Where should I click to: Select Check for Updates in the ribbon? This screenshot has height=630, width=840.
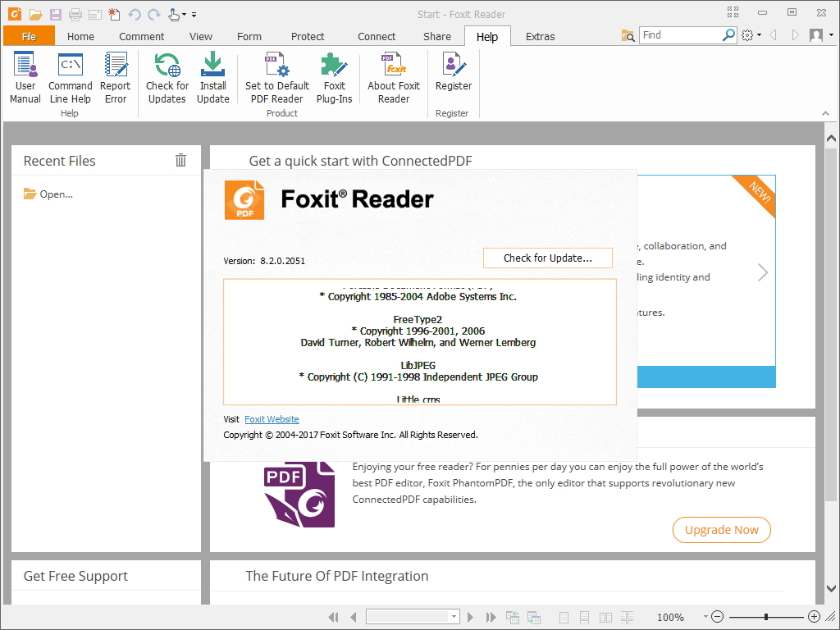tap(167, 76)
